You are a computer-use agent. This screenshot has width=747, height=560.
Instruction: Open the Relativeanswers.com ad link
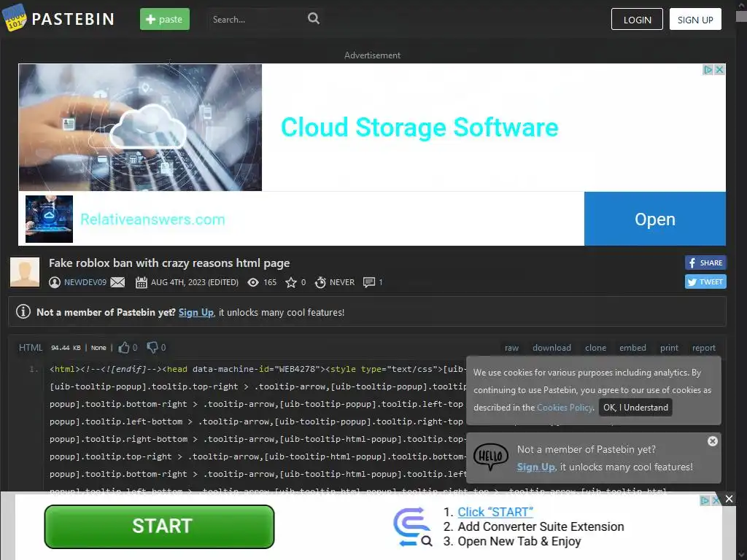(x=152, y=219)
